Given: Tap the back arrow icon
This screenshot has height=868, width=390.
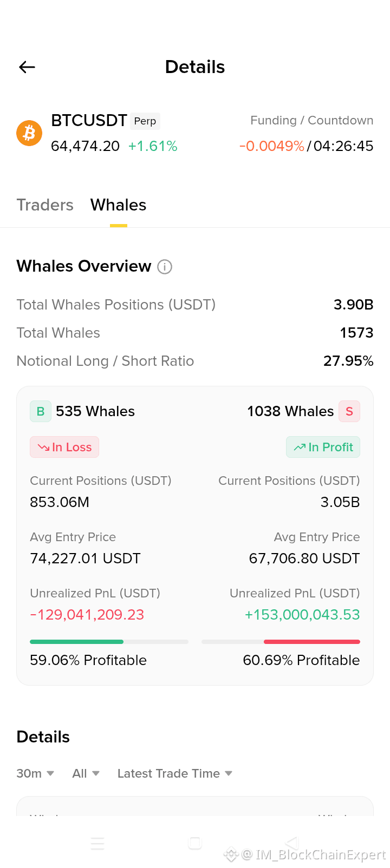Looking at the screenshot, I should (27, 67).
